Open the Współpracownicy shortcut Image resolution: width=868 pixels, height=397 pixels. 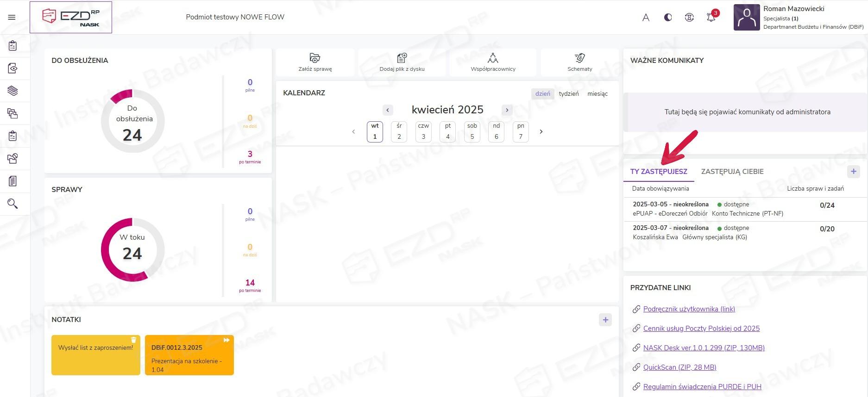pyautogui.click(x=493, y=62)
